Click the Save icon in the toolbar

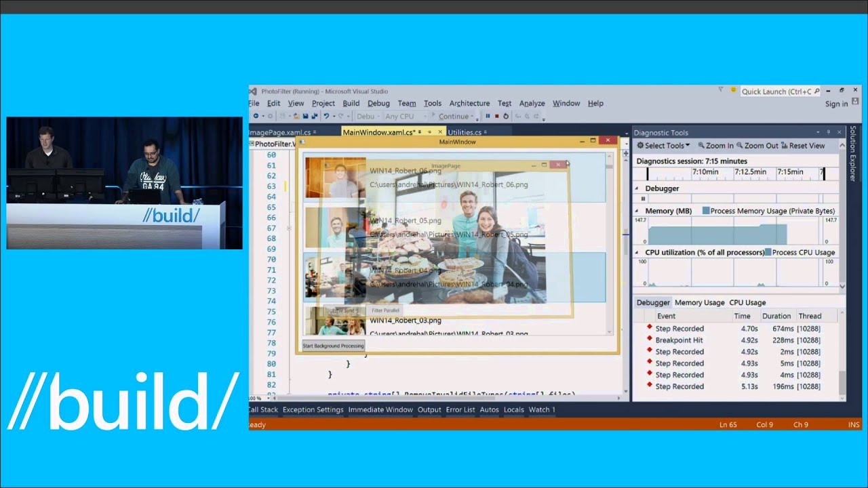[305, 116]
